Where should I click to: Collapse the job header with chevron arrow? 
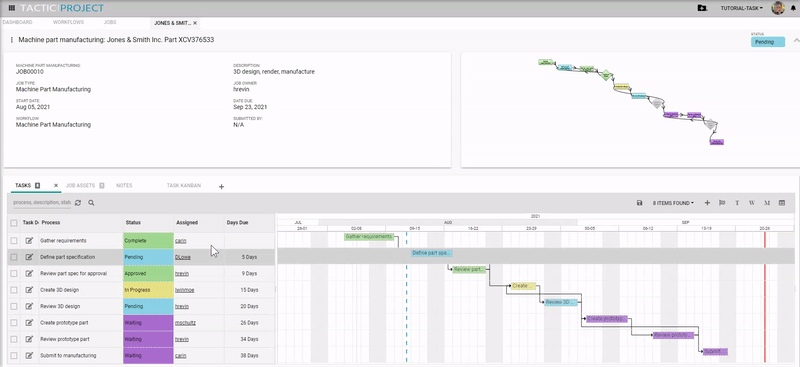(x=796, y=41)
